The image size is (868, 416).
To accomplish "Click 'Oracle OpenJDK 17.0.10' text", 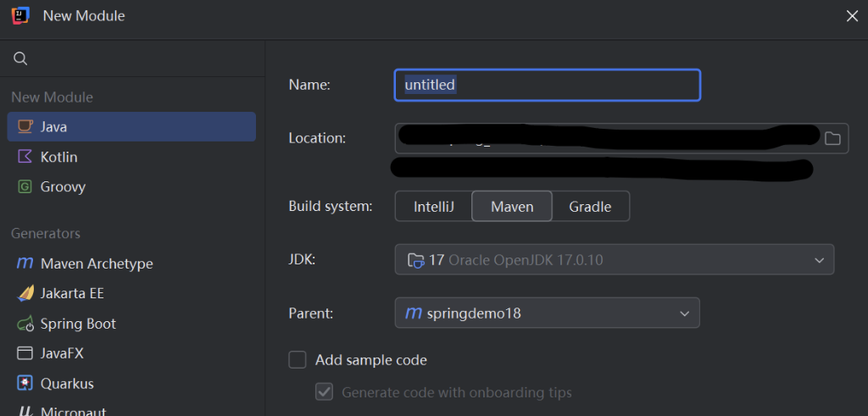I will [526, 259].
